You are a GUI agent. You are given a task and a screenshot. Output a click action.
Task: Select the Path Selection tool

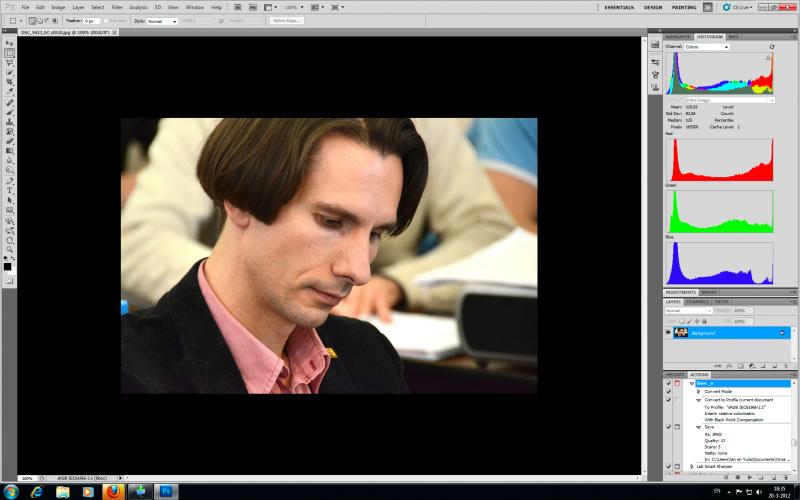point(9,201)
